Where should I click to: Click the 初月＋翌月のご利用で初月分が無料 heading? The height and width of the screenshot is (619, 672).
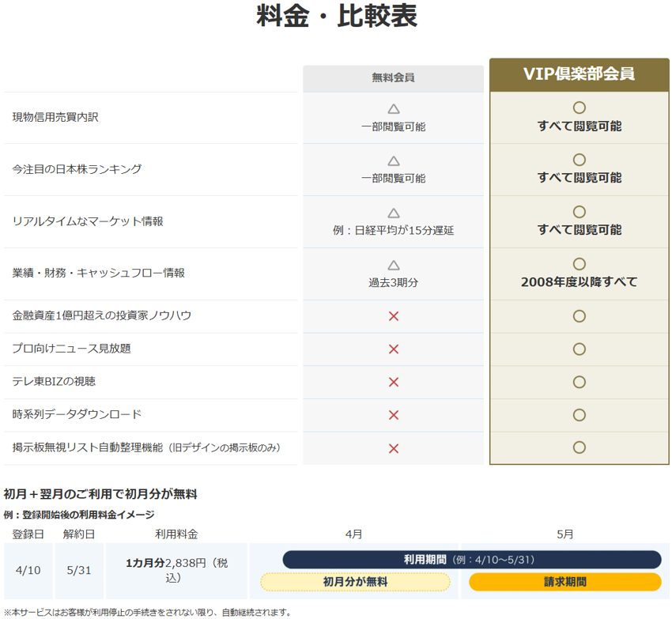(100, 494)
